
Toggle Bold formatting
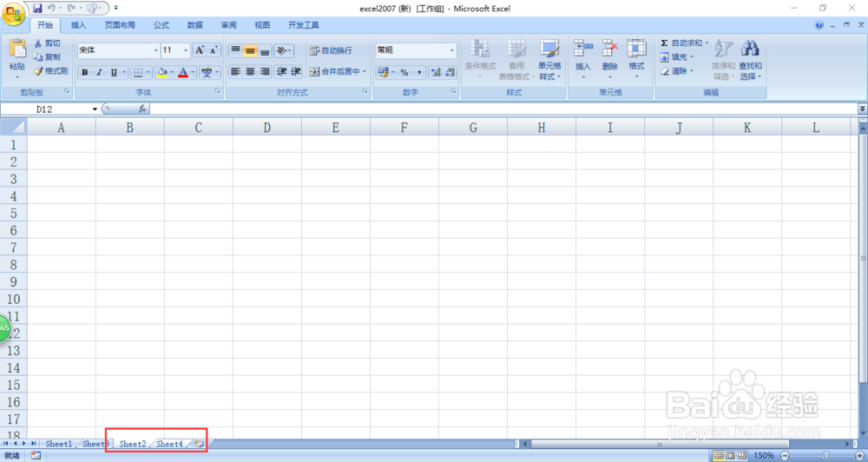click(85, 73)
